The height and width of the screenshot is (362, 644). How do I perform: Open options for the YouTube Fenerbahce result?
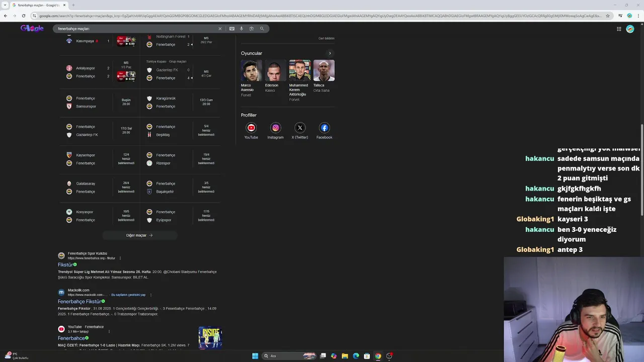pyautogui.click(x=109, y=332)
